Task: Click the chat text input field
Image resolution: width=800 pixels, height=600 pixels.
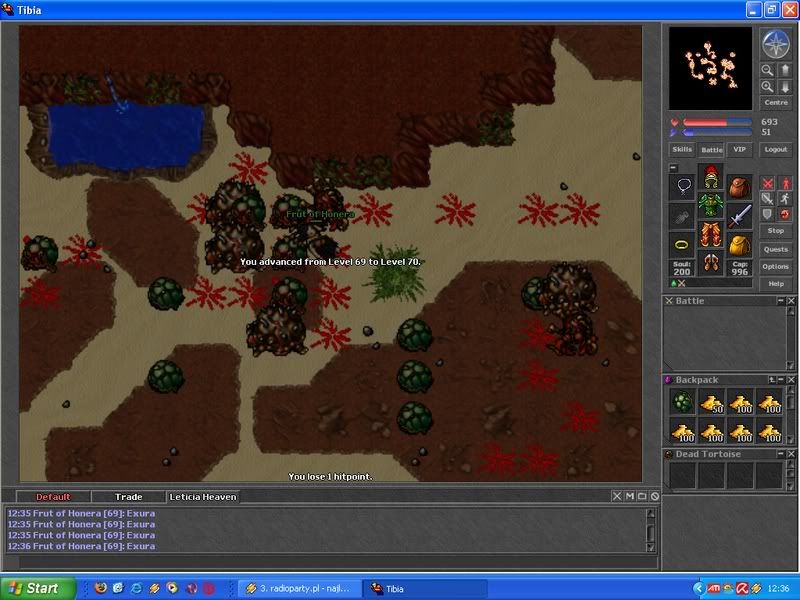Action: [x=338, y=562]
